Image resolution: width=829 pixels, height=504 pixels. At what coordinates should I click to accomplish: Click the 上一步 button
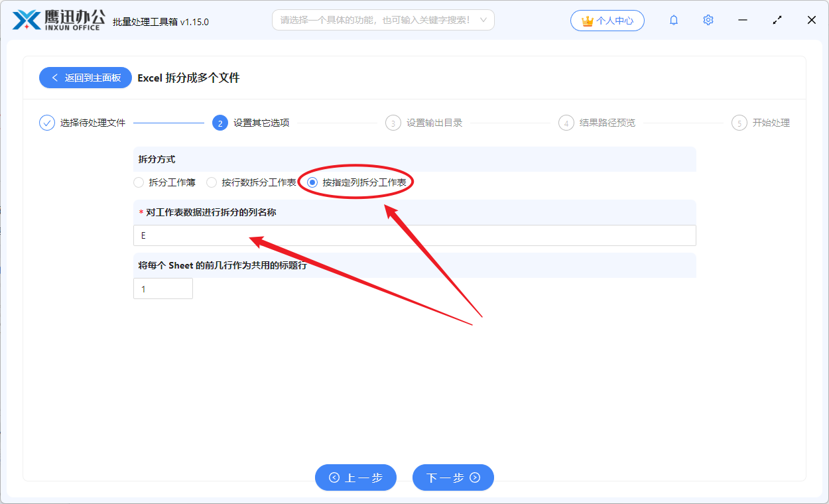(355, 477)
